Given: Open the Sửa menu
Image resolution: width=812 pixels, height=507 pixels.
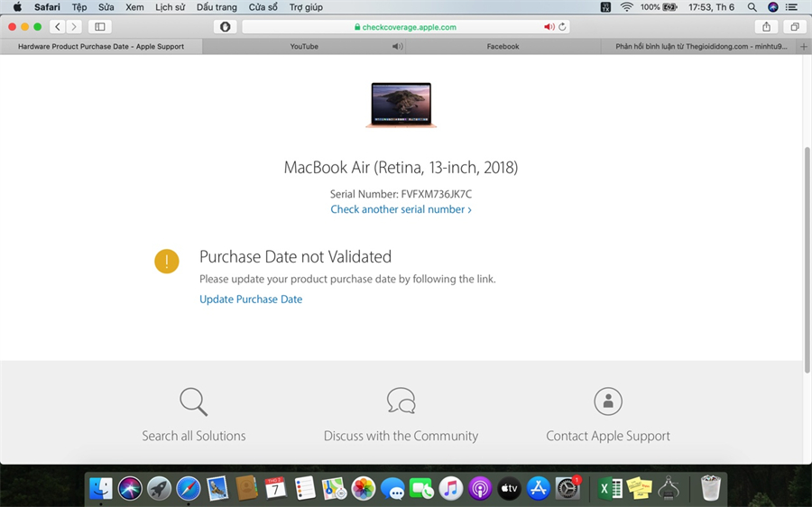Looking at the screenshot, I should [x=106, y=7].
